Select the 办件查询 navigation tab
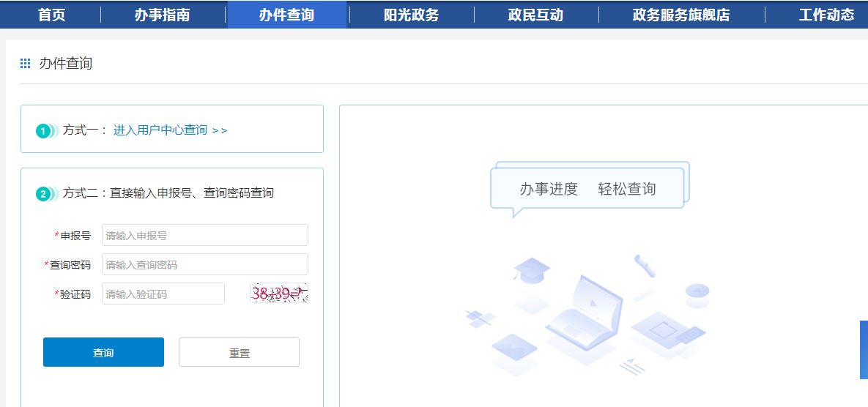868x407 pixels. 286,15
